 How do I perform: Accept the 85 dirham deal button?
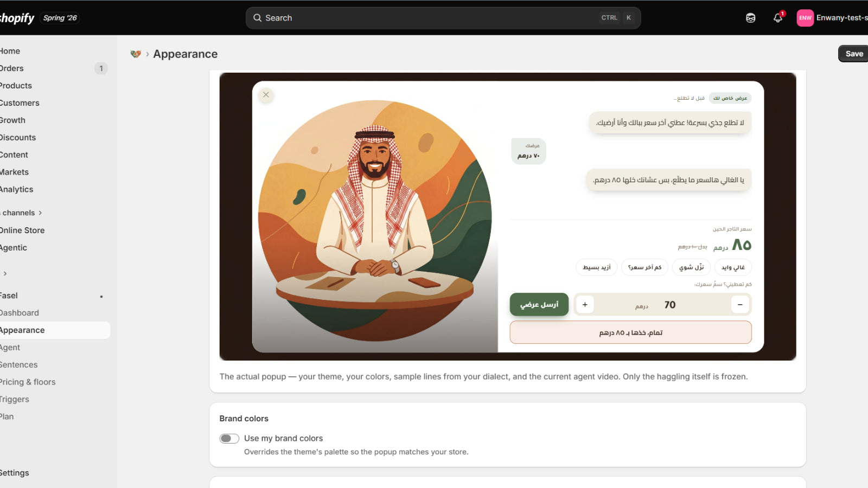tap(630, 332)
